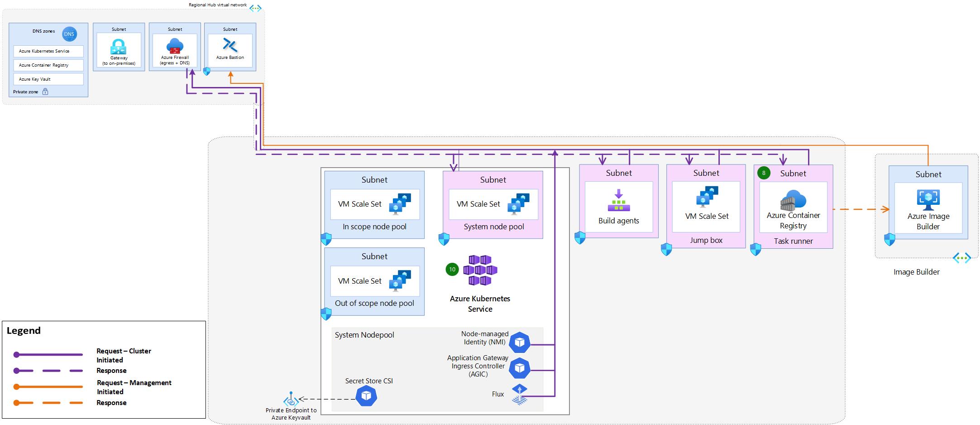This screenshot has height=425, width=980.
Task: Click the Build agents icon
Action: [x=618, y=200]
